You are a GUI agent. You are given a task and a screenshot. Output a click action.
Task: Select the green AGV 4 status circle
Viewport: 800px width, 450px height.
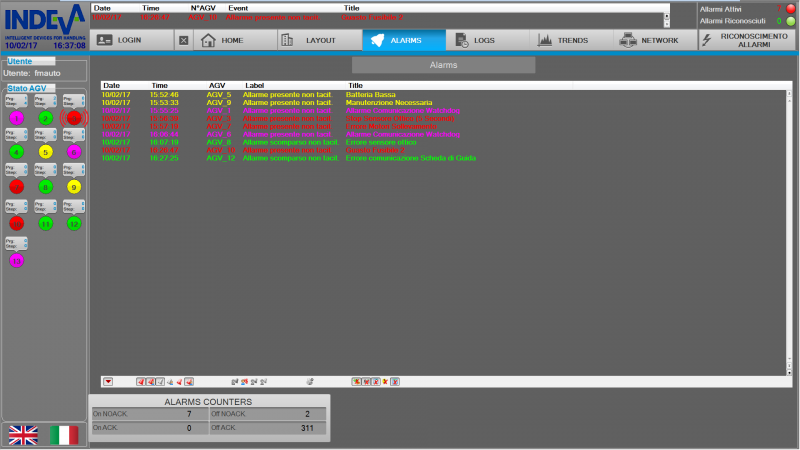click(16, 152)
